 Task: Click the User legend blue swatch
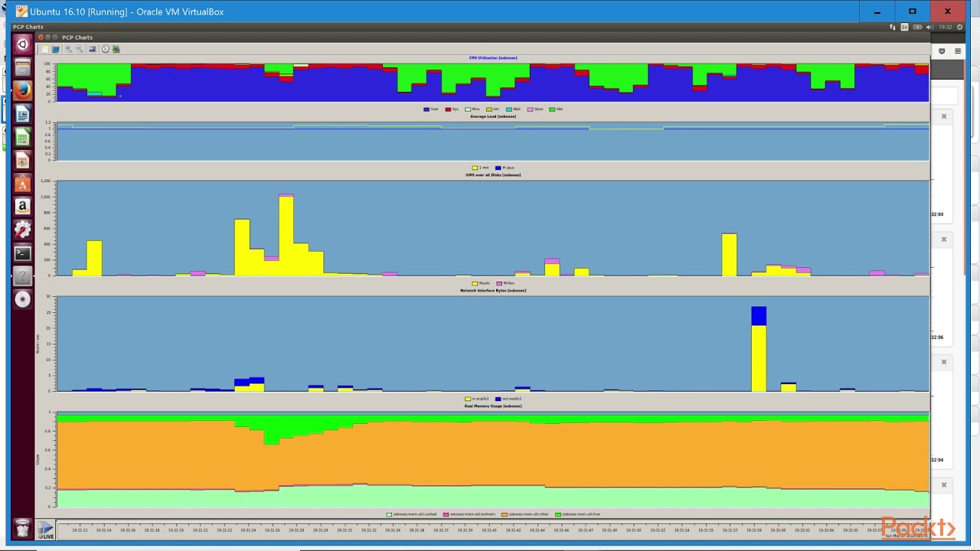426,109
